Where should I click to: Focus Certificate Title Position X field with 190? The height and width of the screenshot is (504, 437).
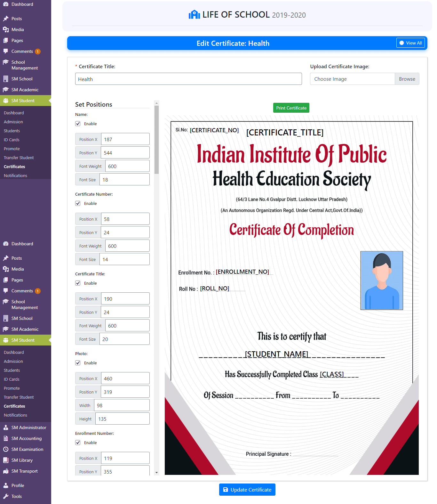pos(125,299)
